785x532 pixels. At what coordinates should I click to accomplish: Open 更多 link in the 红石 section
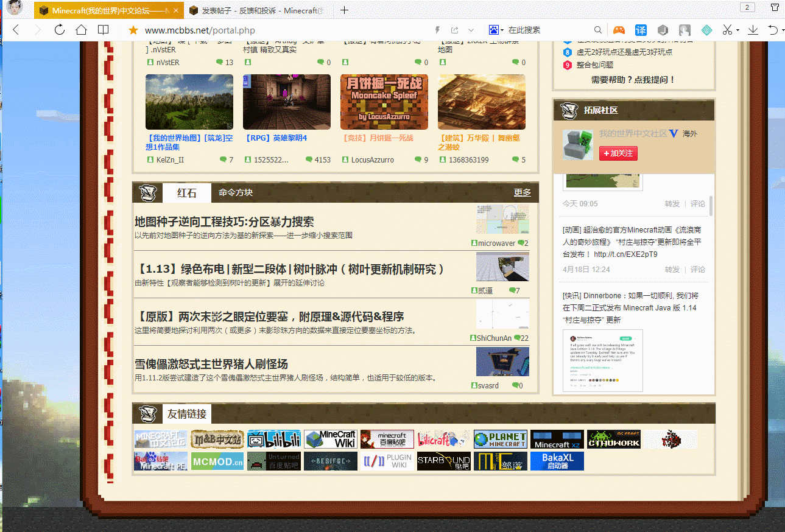coord(522,192)
